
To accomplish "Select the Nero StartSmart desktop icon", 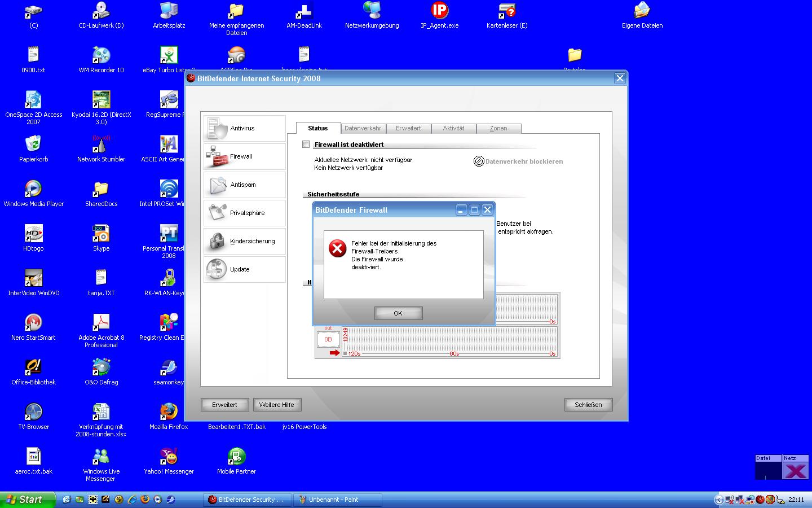I will pos(33,327).
